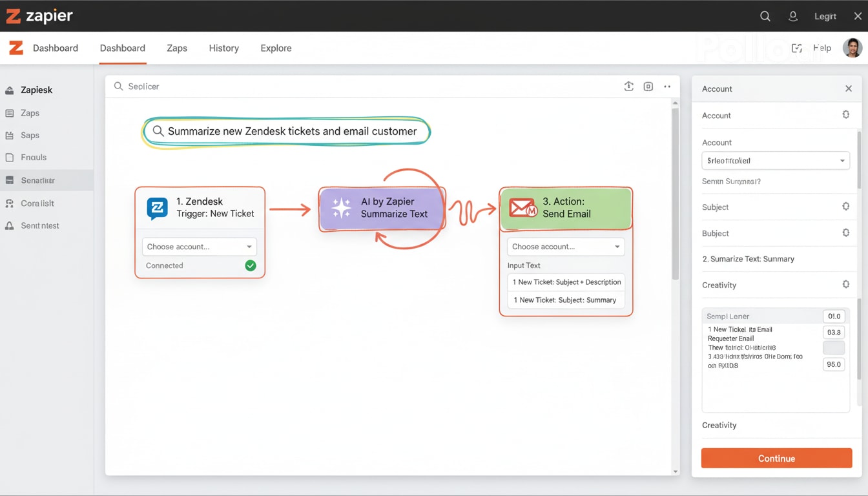Open the Help link
Screen dimensions: 868x496
[822, 48]
